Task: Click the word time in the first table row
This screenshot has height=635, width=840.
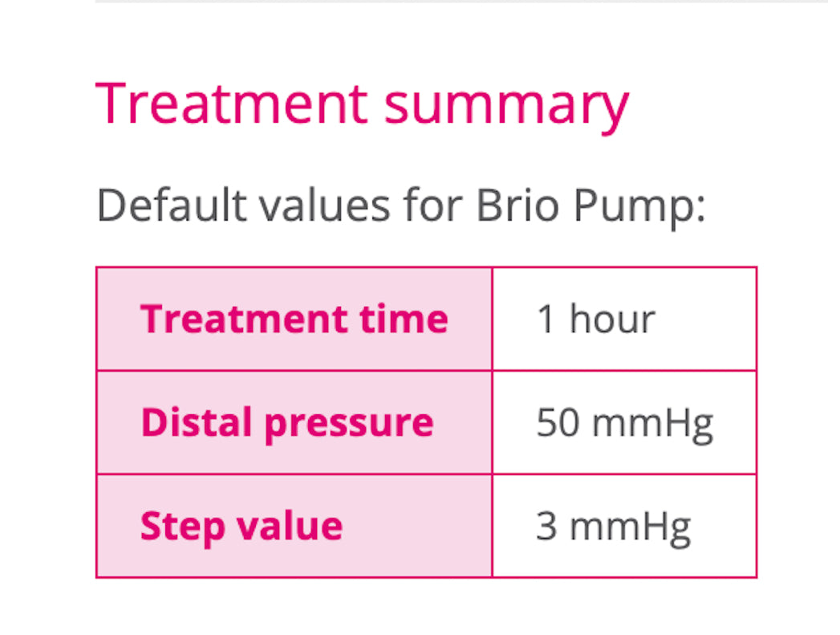Action: pos(404,319)
